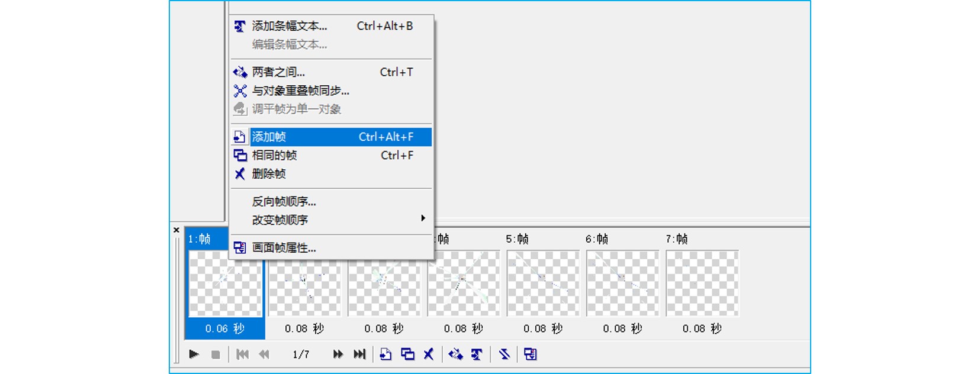
Task: Click the add banner text toolbar icon
Action: pos(477,354)
